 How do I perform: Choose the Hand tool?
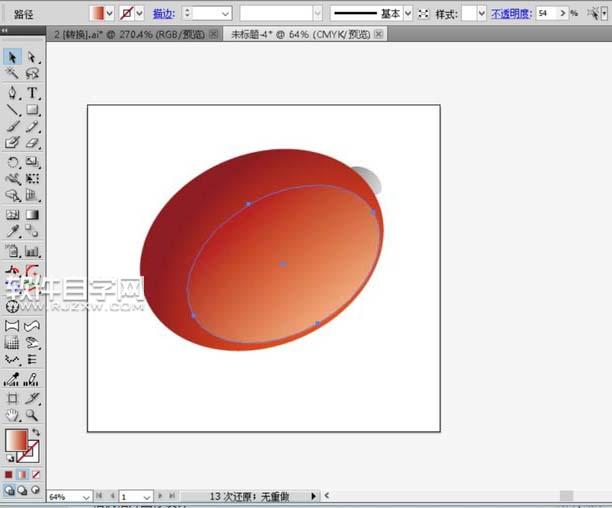tap(12, 414)
